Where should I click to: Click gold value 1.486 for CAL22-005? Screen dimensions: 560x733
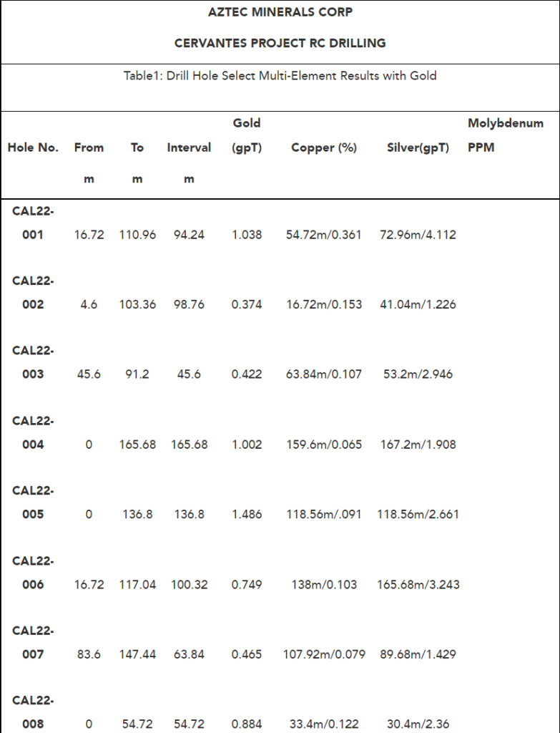(x=247, y=514)
